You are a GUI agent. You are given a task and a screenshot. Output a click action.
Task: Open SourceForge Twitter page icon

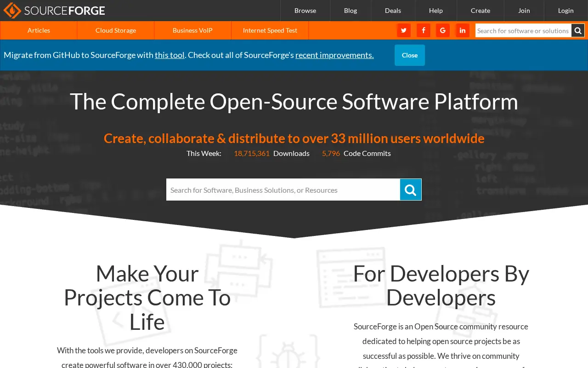pos(404,30)
